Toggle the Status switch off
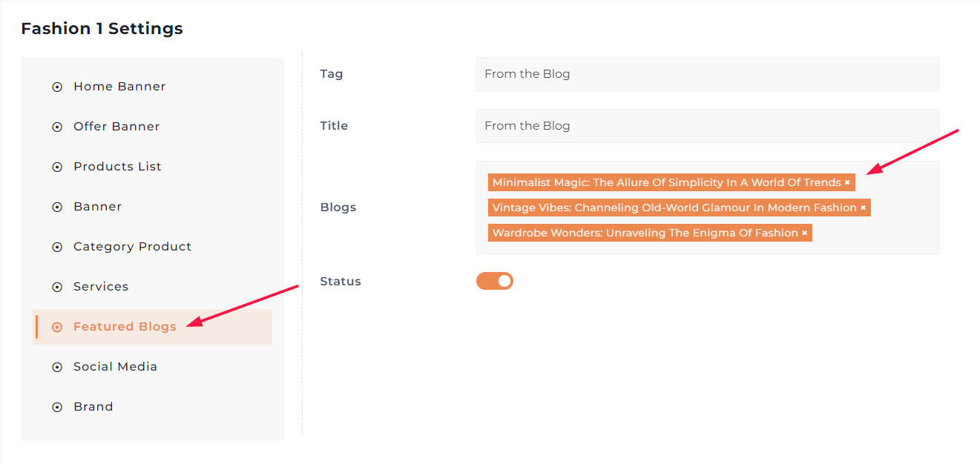The image size is (980, 464). point(495,281)
